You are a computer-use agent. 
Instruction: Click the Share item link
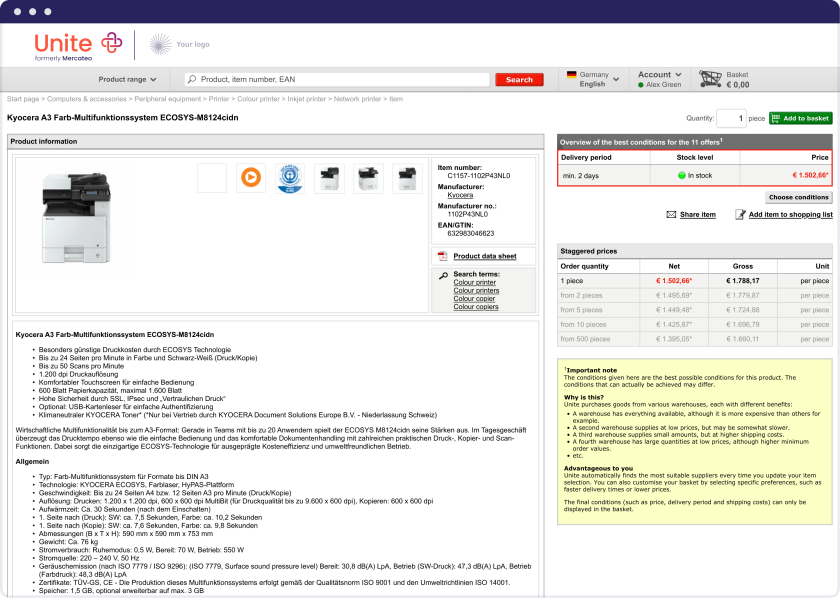coord(698,214)
